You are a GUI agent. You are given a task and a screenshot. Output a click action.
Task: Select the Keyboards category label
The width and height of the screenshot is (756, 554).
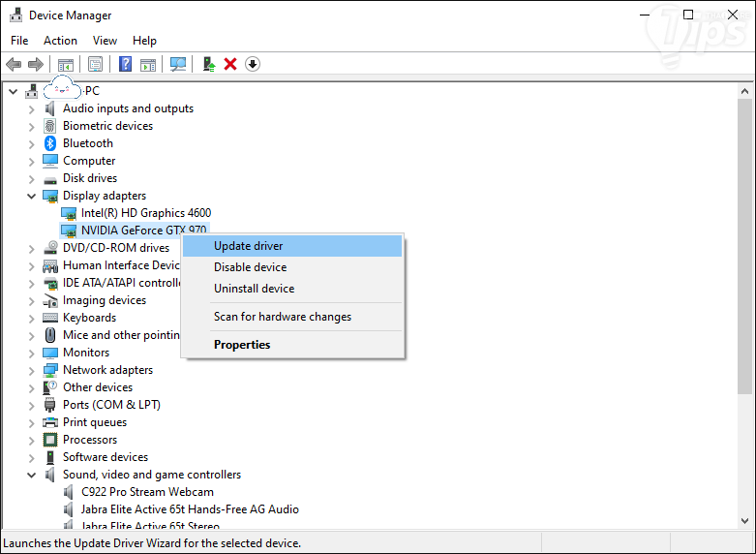pos(90,318)
